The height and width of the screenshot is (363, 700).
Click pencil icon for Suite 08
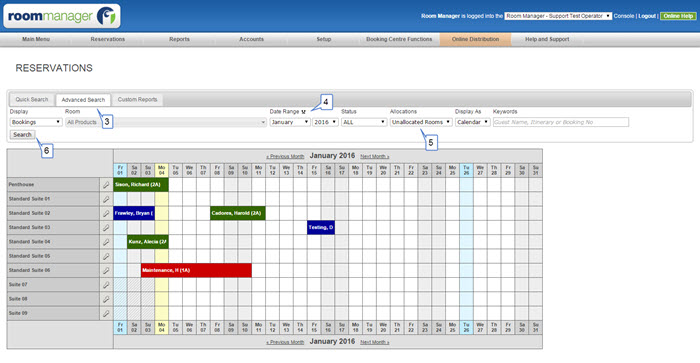pyautogui.click(x=106, y=299)
